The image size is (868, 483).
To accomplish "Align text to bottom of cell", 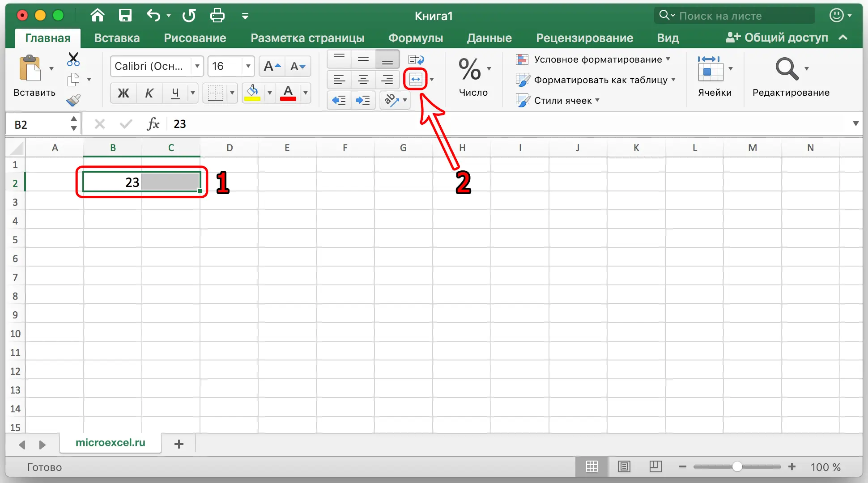I will click(387, 59).
